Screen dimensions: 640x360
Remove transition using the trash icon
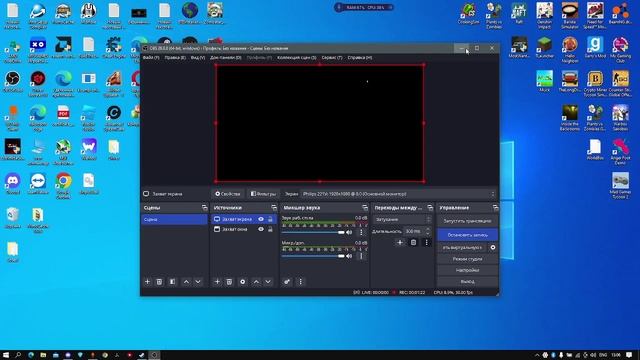coord(413,242)
